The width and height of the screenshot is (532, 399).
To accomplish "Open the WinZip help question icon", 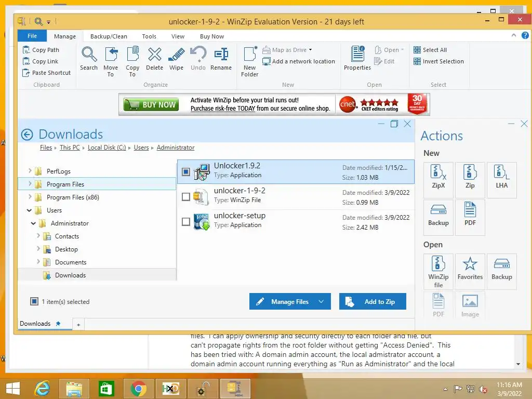I will (x=525, y=35).
